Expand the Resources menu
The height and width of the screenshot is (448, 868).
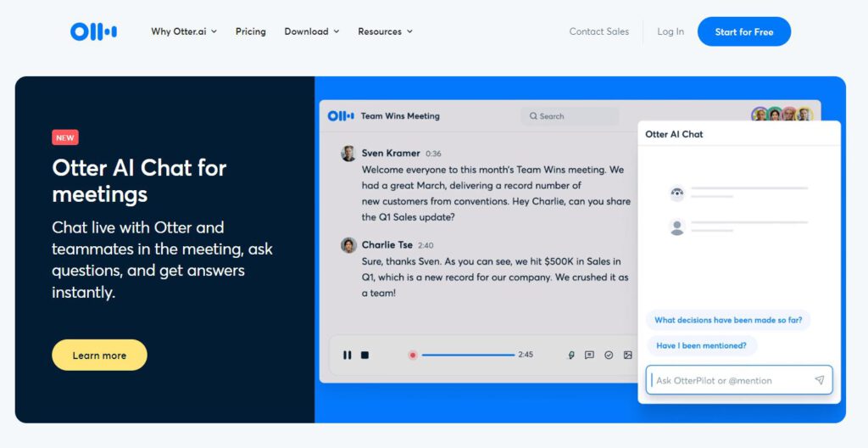pos(386,31)
